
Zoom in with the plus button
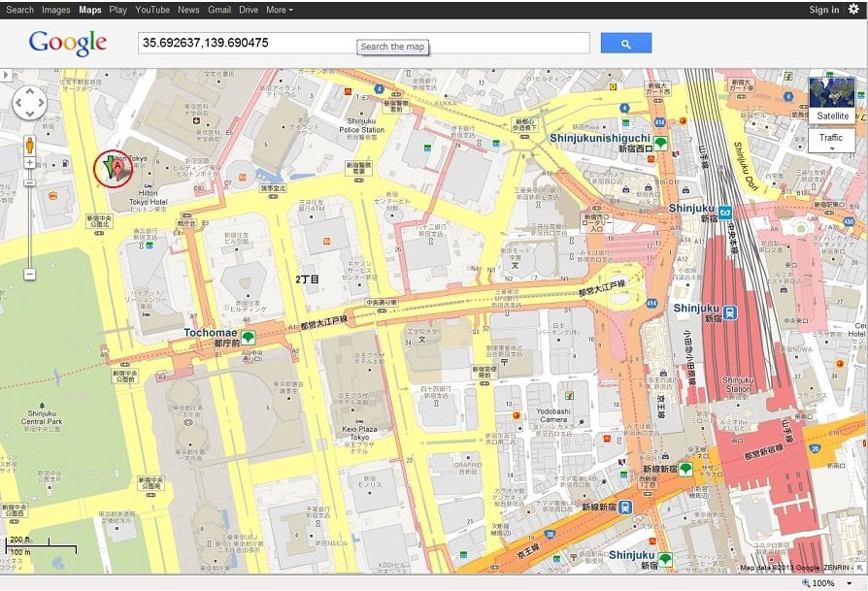click(29, 163)
